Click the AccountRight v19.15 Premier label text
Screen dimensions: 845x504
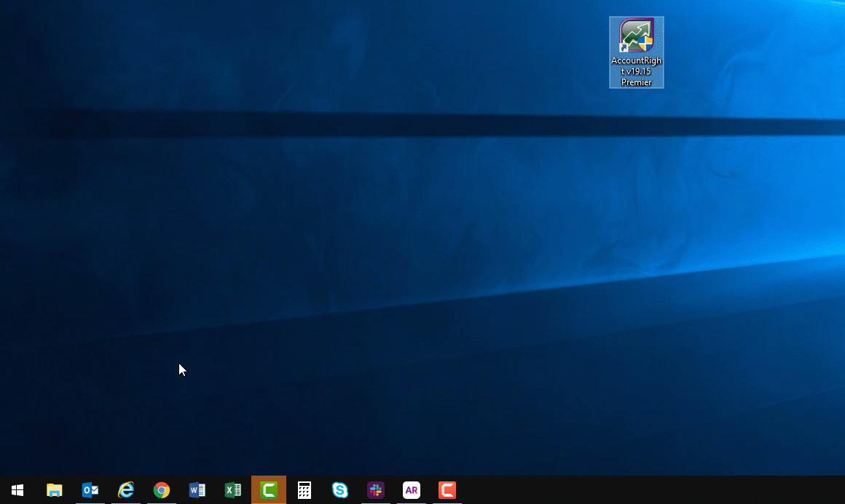coord(637,71)
